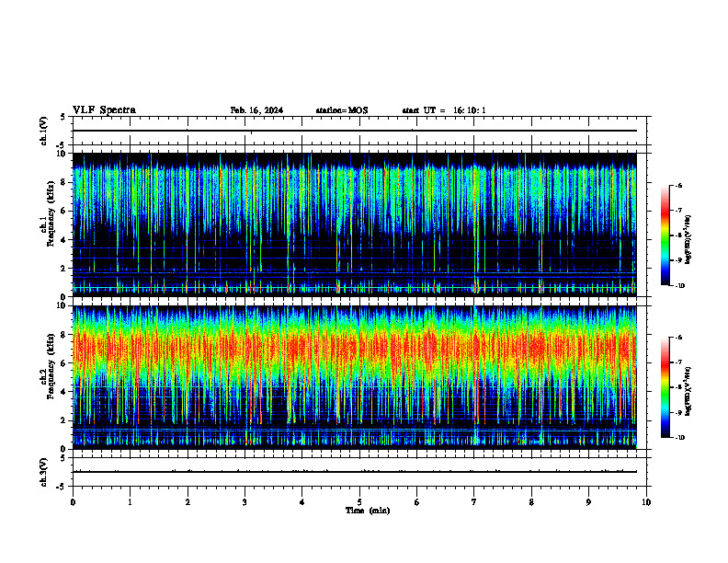Click the time tick label '3'
The image size is (728, 563).
[245, 502]
